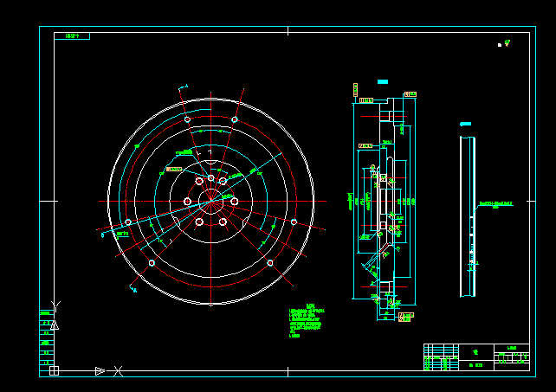Select the revision table at lower-left border

pyautogui.click(x=46, y=339)
